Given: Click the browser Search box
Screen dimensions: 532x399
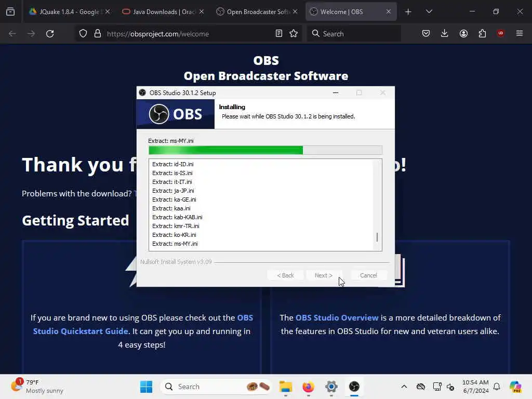Looking at the screenshot, I should pyautogui.click(x=354, y=34).
